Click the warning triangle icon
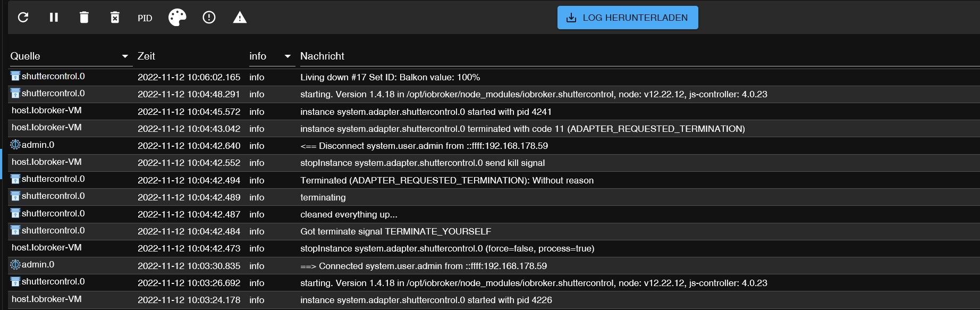 click(x=240, y=18)
